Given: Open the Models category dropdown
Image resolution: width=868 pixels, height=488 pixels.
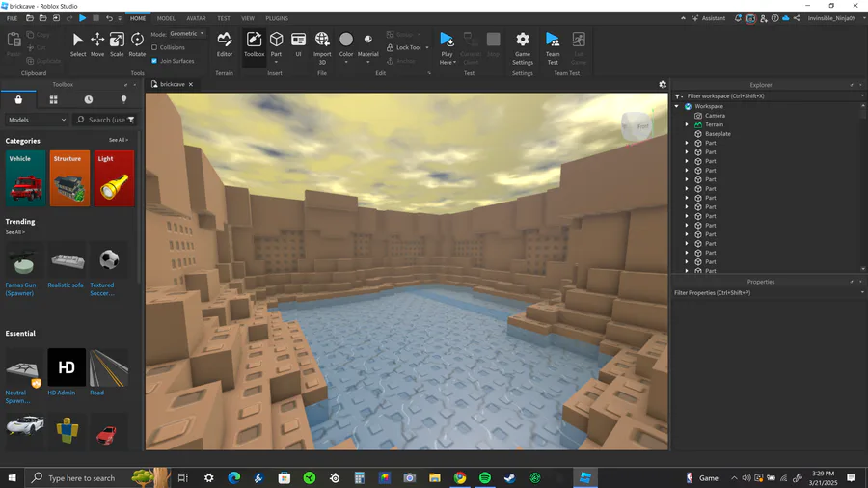Looking at the screenshot, I should [37, 120].
